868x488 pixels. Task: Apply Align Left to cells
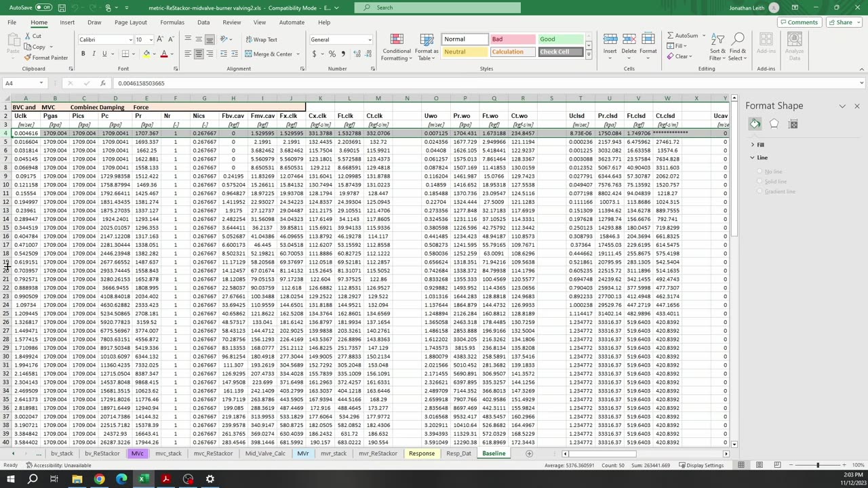188,54
